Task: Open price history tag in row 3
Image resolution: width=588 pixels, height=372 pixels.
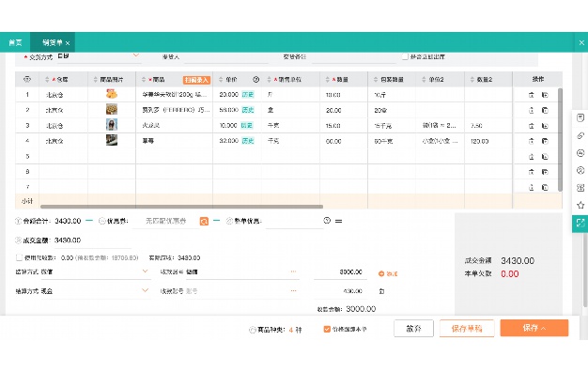Action: pyautogui.click(x=246, y=125)
